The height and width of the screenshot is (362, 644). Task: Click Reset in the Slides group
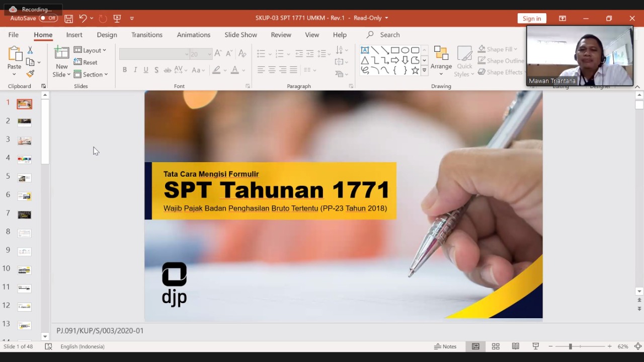coord(86,62)
